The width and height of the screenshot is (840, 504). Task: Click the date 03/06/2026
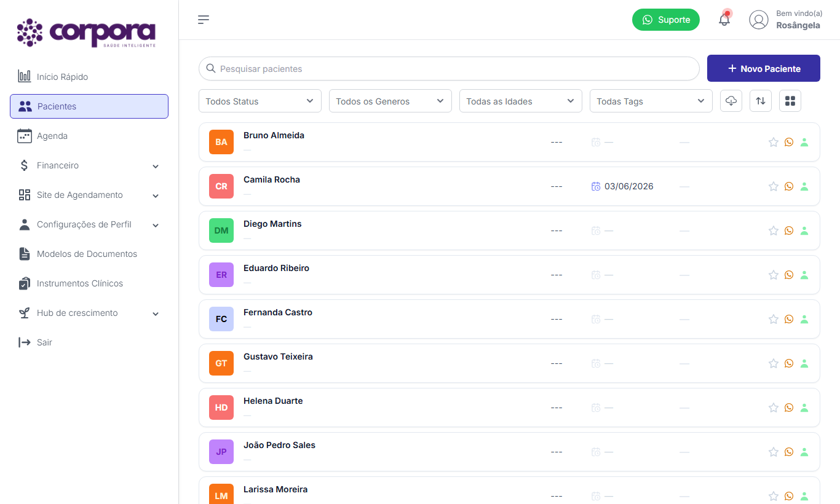point(629,186)
